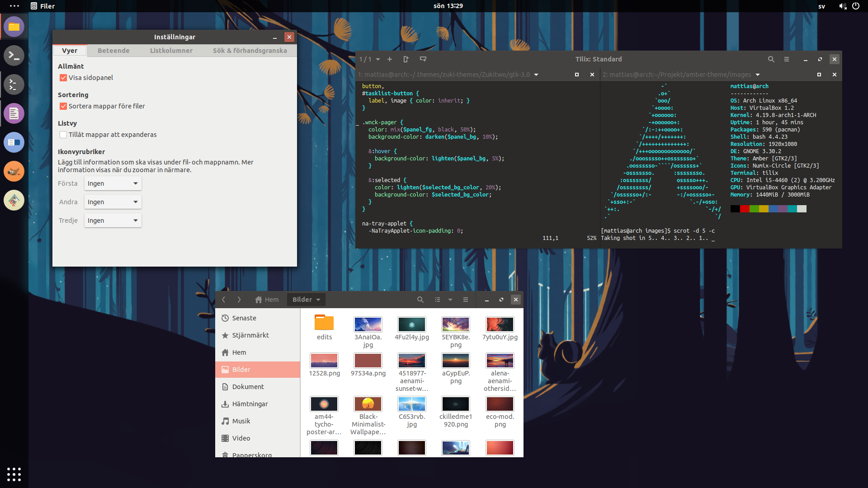Open the Andra caption dropdown
Viewport: 868px width, 488px height.
(x=113, y=202)
